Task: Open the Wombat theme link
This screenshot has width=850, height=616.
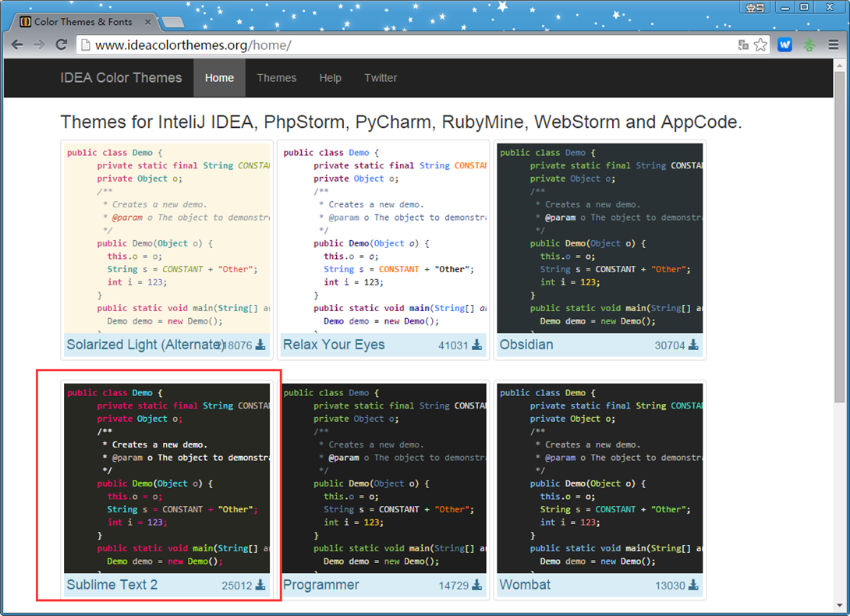Action: coord(525,585)
